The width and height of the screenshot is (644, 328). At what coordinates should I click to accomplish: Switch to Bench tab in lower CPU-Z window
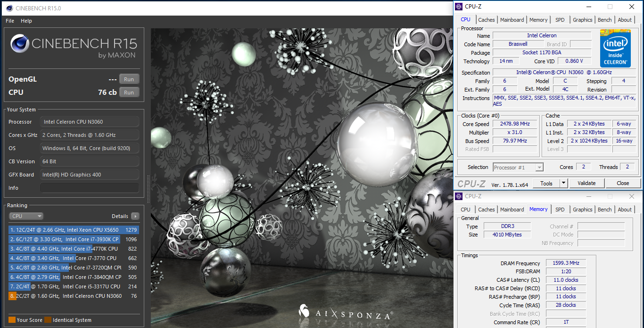605,210
